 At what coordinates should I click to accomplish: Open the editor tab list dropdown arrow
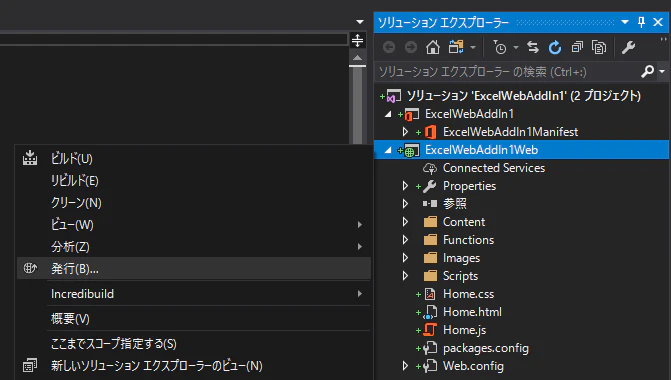pyautogui.click(x=360, y=22)
